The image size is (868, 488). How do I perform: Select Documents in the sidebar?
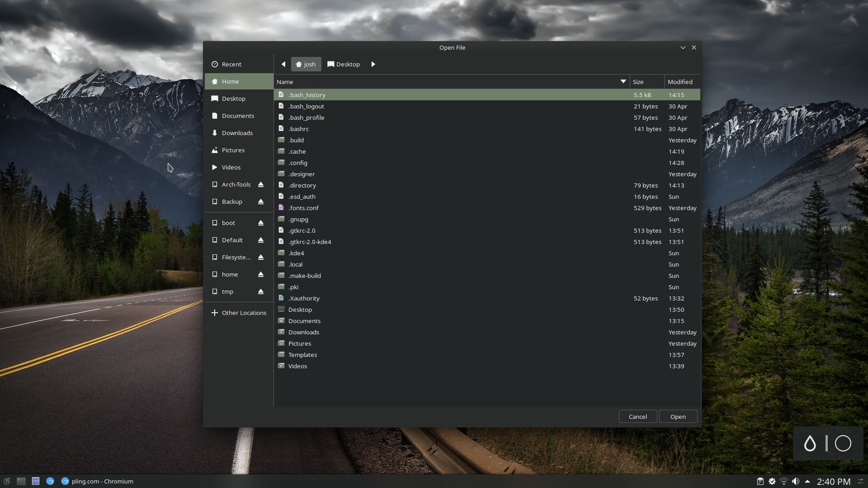[x=239, y=116]
